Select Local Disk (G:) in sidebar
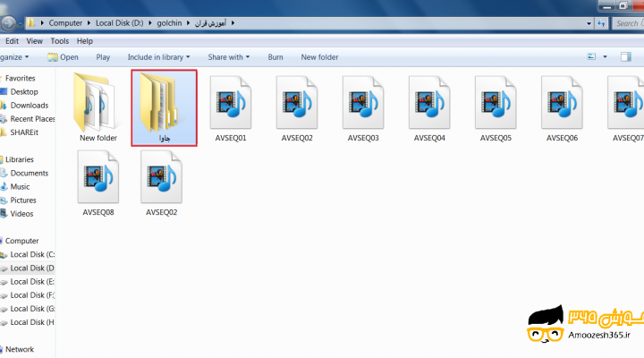This screenshot has width=644, height=358. [28, 309]
